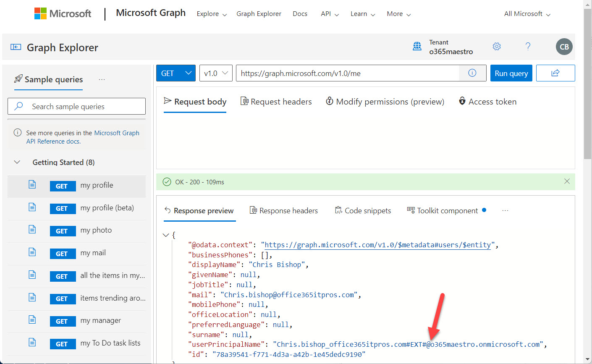Image resolution: width=592 pixels, height=364 pixels.
Task: Click the search magnifier icon
Action: 18,106
